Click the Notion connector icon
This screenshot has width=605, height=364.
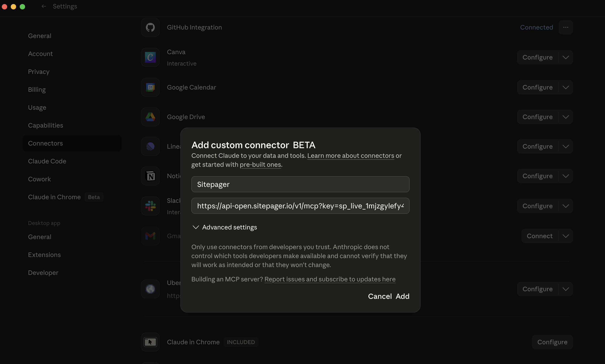pyautogui.click(x=150, y=176)
